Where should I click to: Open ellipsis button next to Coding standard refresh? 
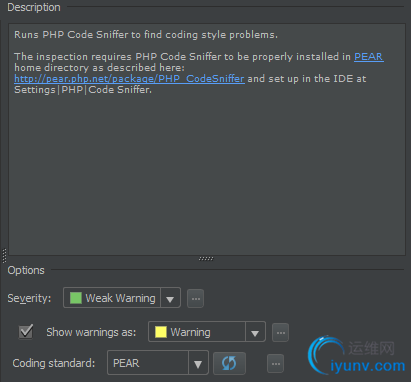pos(276,363)
